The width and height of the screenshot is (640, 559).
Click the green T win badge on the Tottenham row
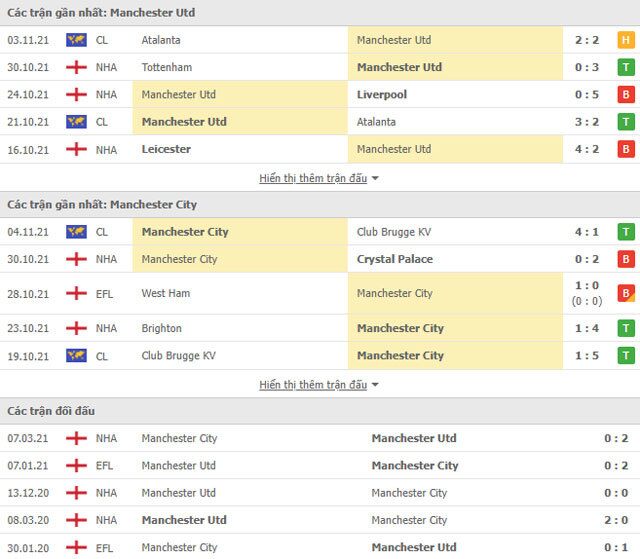(626, 67)
